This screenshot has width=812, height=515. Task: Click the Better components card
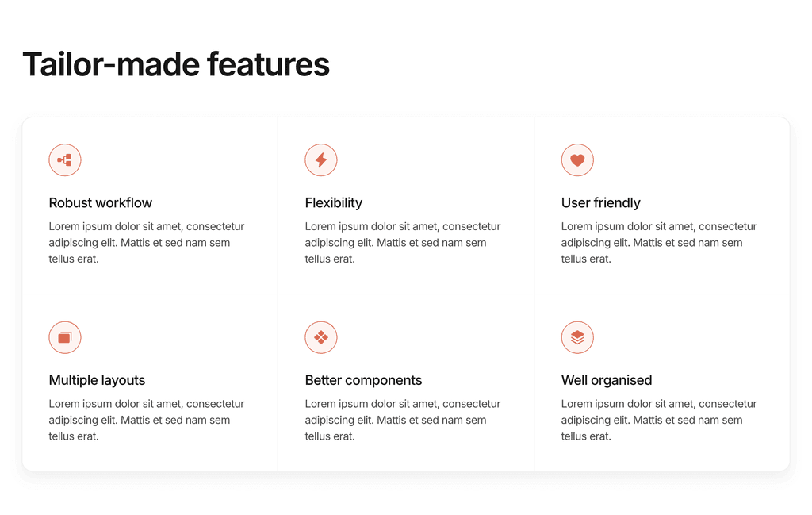pos(405,382)
